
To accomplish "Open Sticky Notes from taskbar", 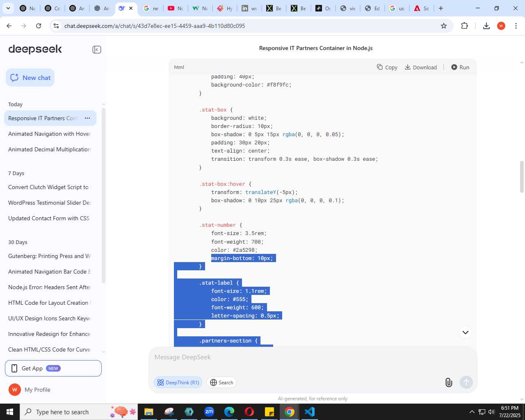I will pos(269,412).
